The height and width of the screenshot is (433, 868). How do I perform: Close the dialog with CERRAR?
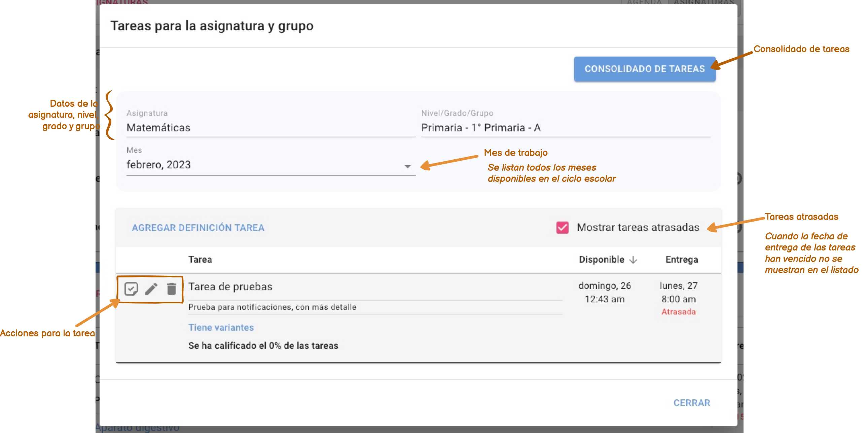coord(691,403)
